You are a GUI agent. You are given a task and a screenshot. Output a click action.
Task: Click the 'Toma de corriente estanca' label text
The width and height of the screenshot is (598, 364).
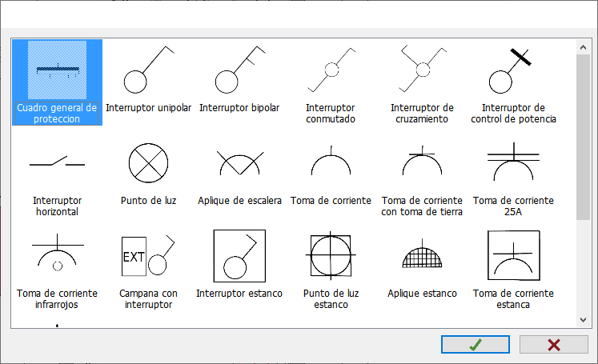pyautogui.click(x=513, y=299)
